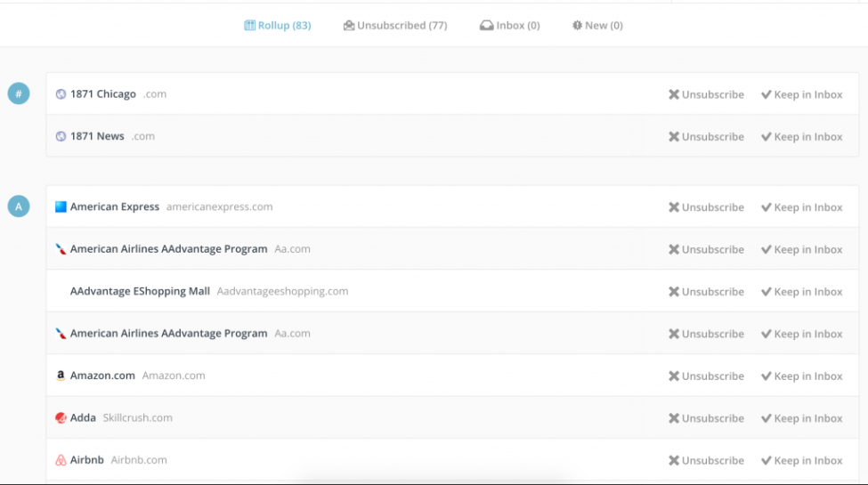Click the American Express logo icon
The width and height of the screenshot is (868, 485).
point(61,207)
